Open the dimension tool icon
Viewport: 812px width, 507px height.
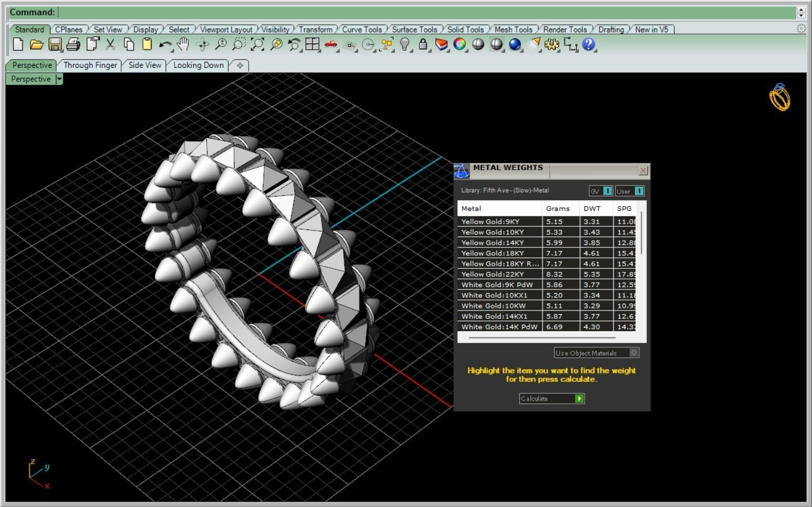tap(570, 45)
